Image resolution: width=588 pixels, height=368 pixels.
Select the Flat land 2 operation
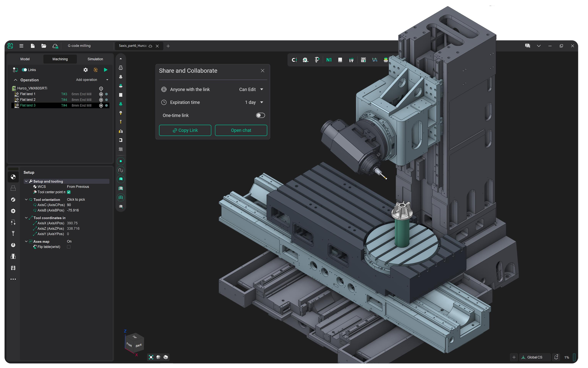(x=28, y=99)
